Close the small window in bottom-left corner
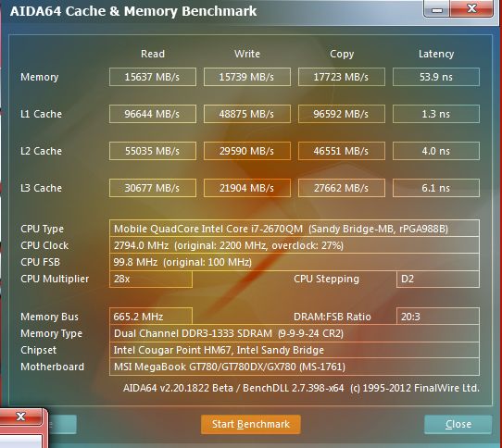The width and height of the screenshot is (502, 448). [x=20, y=417]
